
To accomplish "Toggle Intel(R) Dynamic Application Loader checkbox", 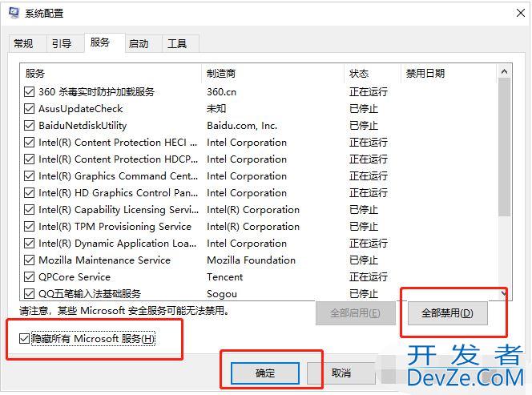I will click(29, 244).
